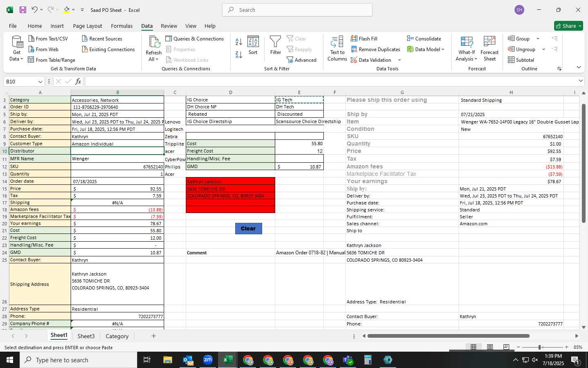Select the empty Distributor cell B10
The height and width of the screenshot is (368, 588).
pos(117,151)
